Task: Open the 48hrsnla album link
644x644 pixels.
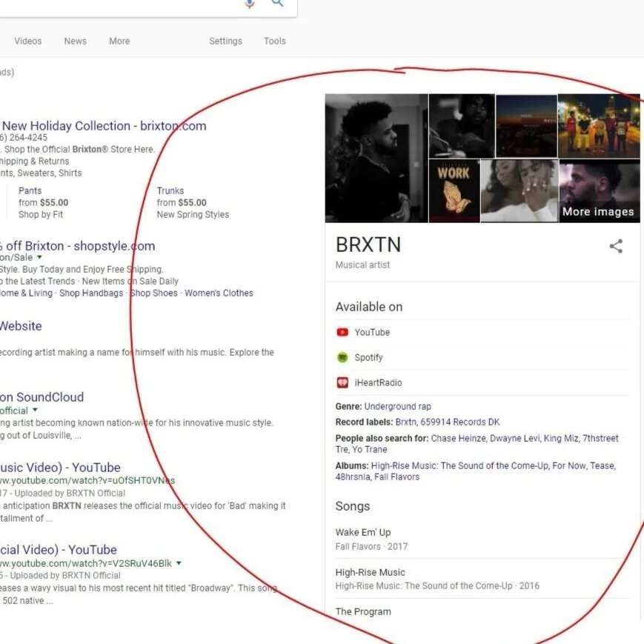Action: pos(353,477)
